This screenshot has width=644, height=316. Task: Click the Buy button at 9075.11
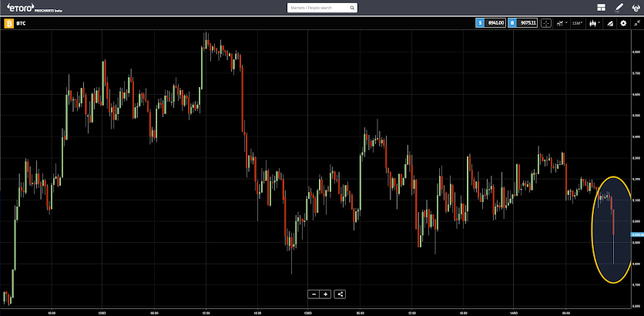tap(522, 23)
